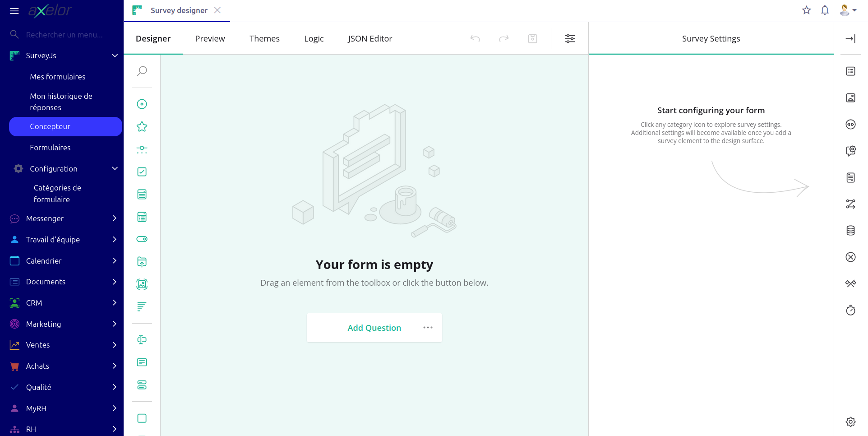
Task: Click the Undo arrow in toolbar
Action: [x=475, y=38]
